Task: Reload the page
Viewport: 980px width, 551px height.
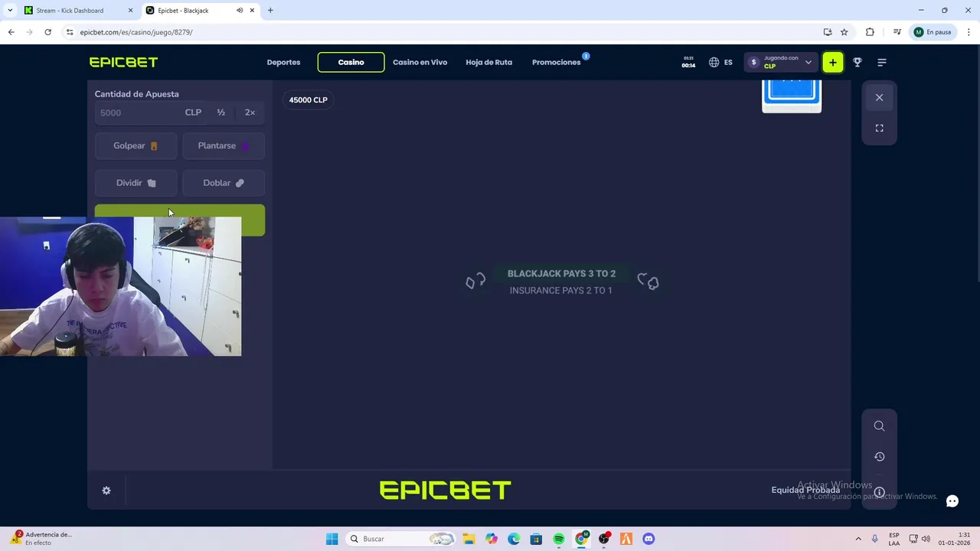Action: pyautogui.click(x=47, y=32)
